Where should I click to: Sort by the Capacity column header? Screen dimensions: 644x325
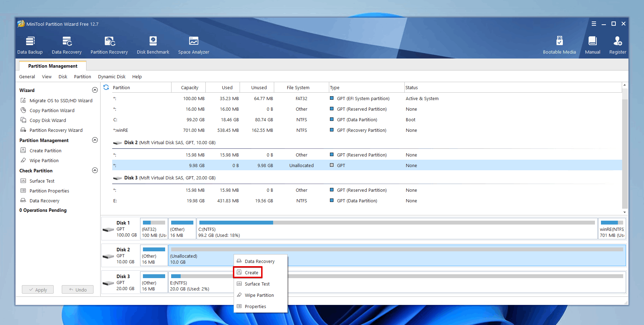click(188, 87)
